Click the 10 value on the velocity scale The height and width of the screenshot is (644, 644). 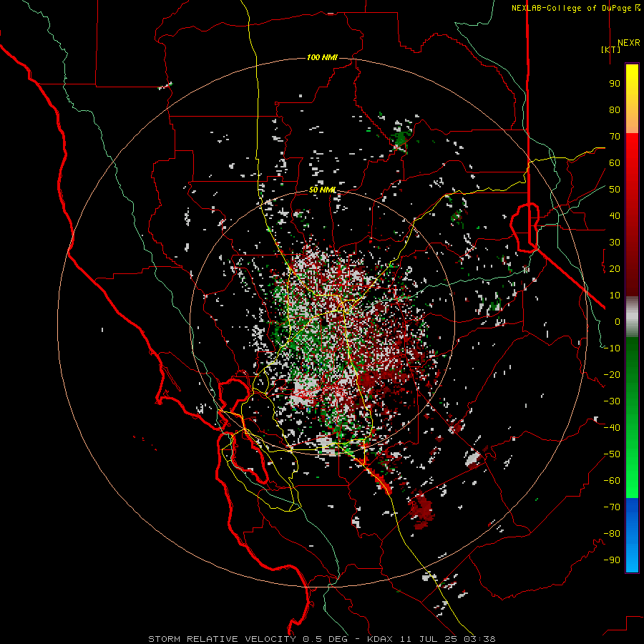click(615, 296)
